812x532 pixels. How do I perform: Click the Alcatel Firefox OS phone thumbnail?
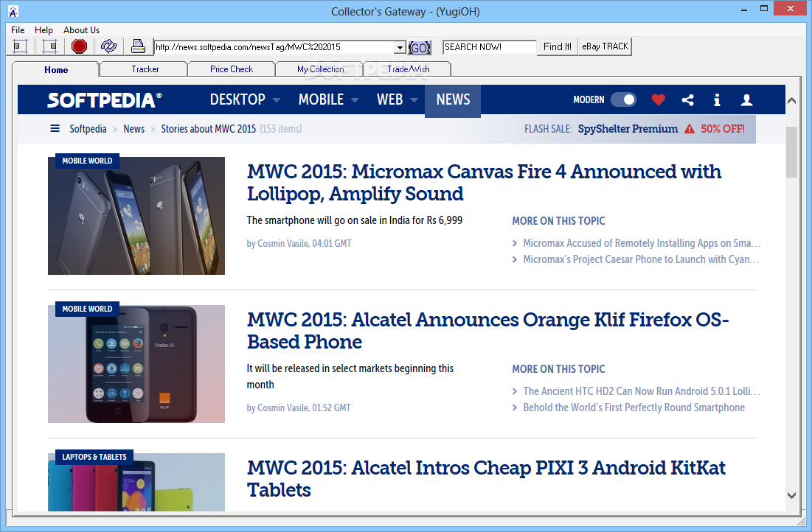coord(136,364)
